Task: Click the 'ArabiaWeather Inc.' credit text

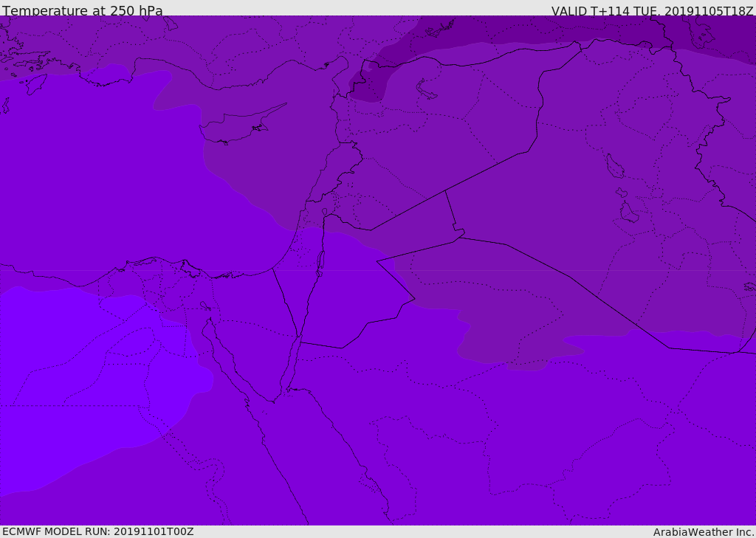Action: point(704,532)
